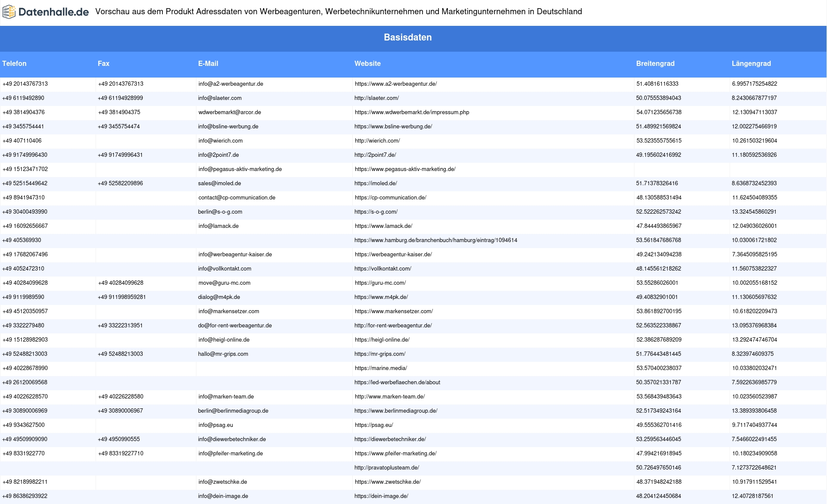827x504 pixels.
Task: Click email info@marken-team.de
Action: point(226,397)
